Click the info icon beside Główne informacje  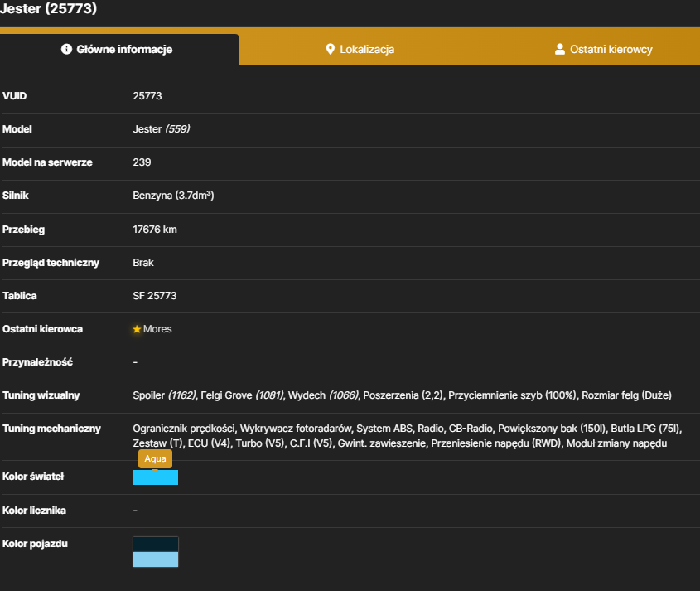pos(66,49)
